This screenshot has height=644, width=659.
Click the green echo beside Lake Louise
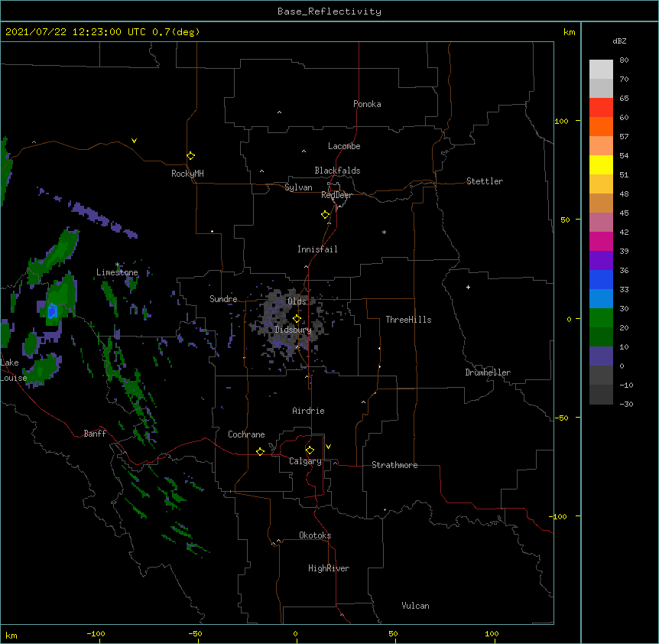click(x=42, y=369)
